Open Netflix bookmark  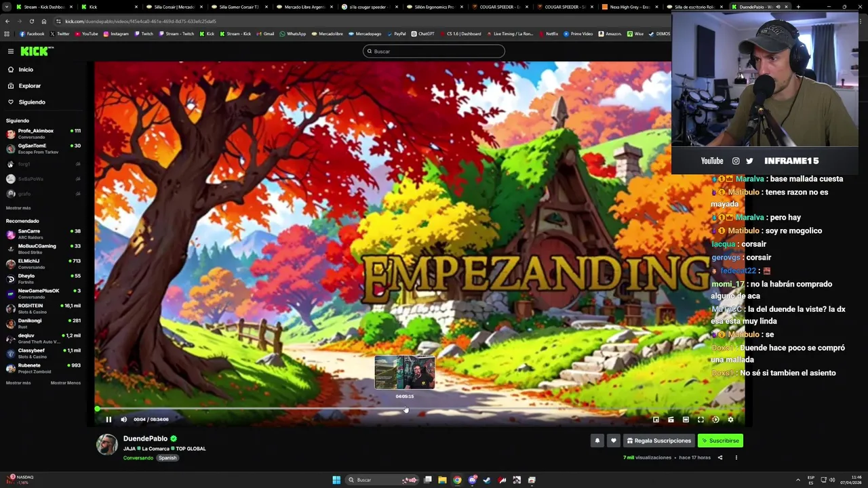click(x=548, y=34)
